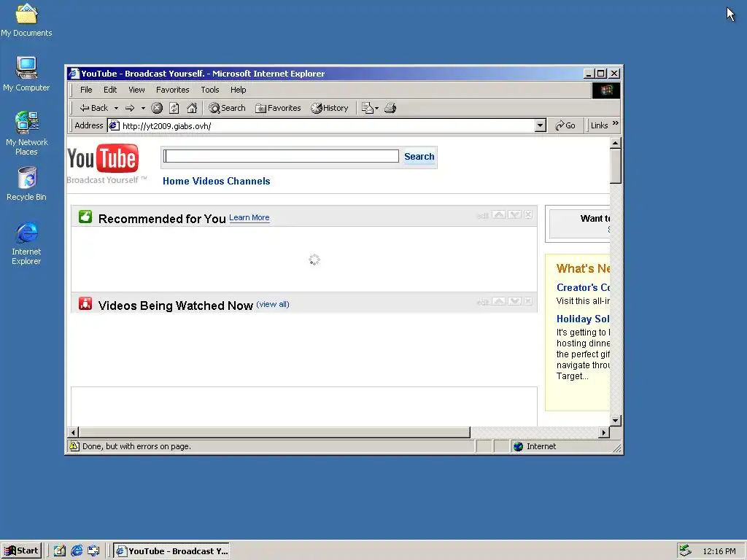Image resolution: width=747 pixels, height=560 pixels.
Task: Click the horizontal scrollbar right arrow
Action: point(604,432)
